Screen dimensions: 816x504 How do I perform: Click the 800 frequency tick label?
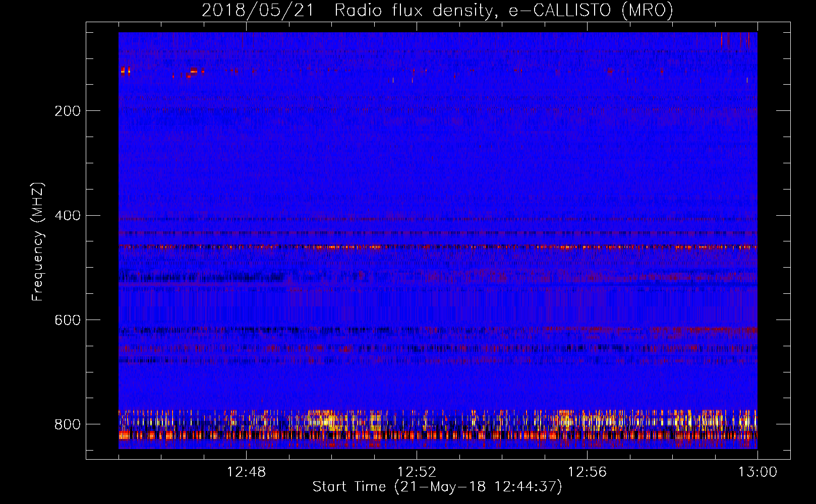(x=67, y=424)
